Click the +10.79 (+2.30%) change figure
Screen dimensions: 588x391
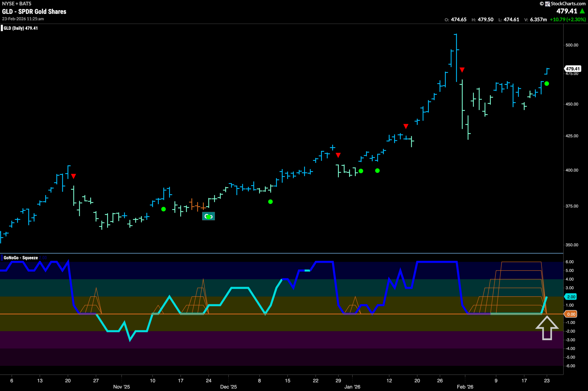pos(568,20)
